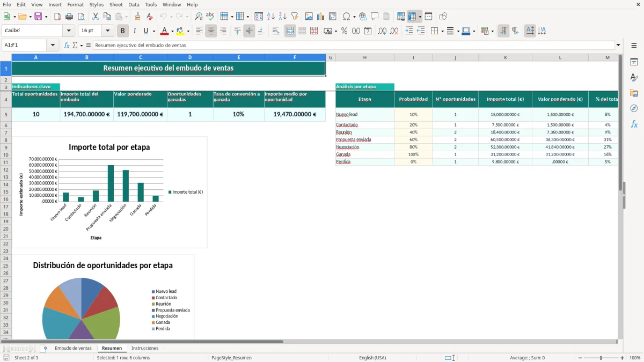Open the Sheet menu
Image resolution: width=644 pixels, height=362 pixels.
click(116, 4)
